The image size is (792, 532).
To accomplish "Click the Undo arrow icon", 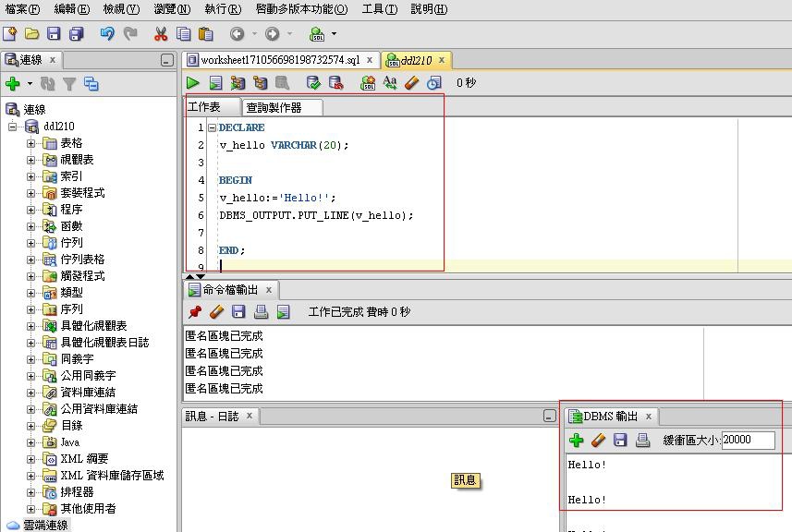I will (107, 34).
